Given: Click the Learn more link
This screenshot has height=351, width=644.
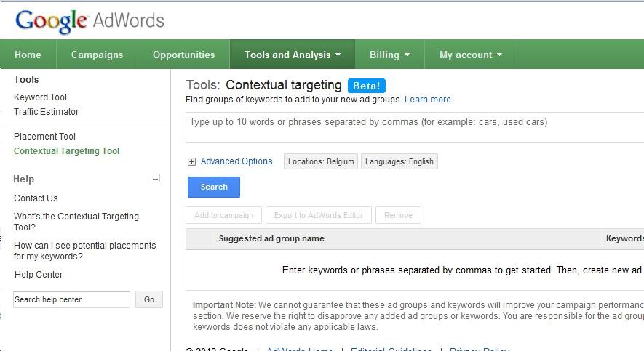Looking at the screenshot, I should [x=428, y=100].
